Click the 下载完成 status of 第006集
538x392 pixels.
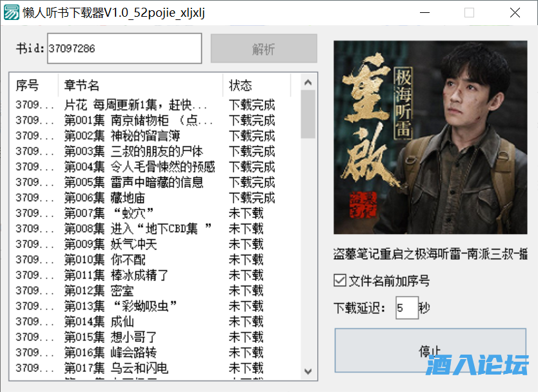pyautogui.click(x=252, y=198)
